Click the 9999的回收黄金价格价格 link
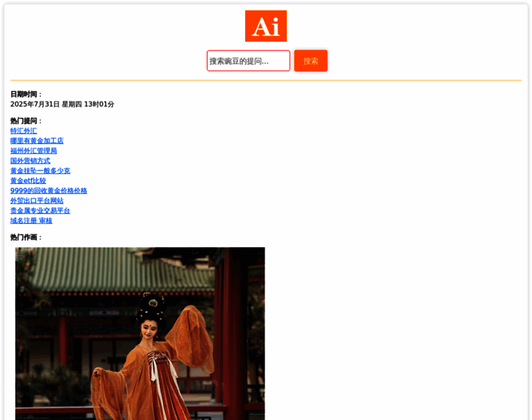 click(48, 190)
